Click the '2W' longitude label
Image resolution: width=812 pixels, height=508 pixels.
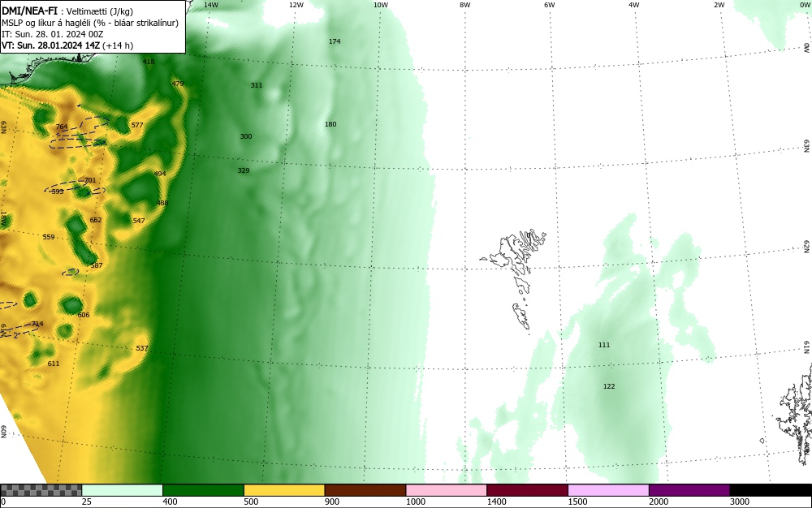(x=719, y=5)
